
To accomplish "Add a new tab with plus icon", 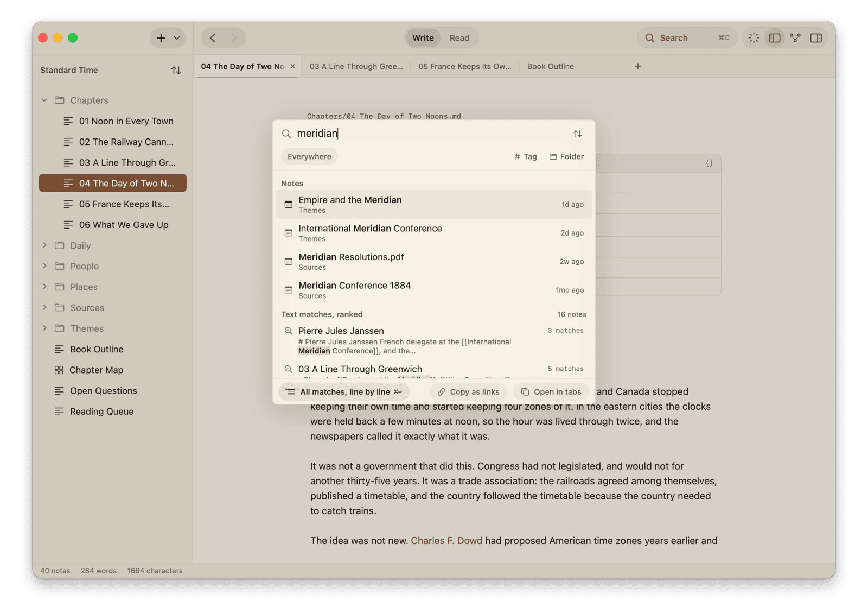I will tap(637, 66).
